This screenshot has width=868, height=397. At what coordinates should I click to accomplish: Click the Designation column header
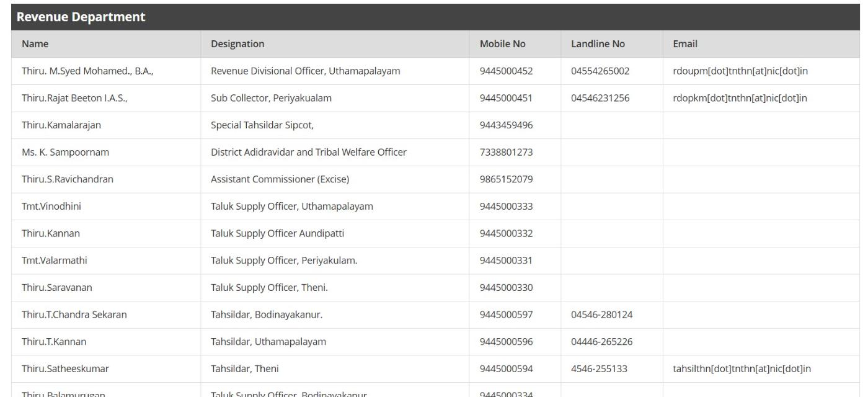click(237, 44)
